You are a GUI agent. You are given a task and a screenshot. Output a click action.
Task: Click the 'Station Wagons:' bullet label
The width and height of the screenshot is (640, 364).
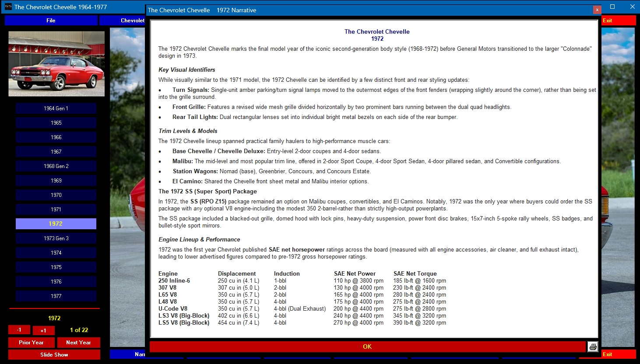click(195, 171)
